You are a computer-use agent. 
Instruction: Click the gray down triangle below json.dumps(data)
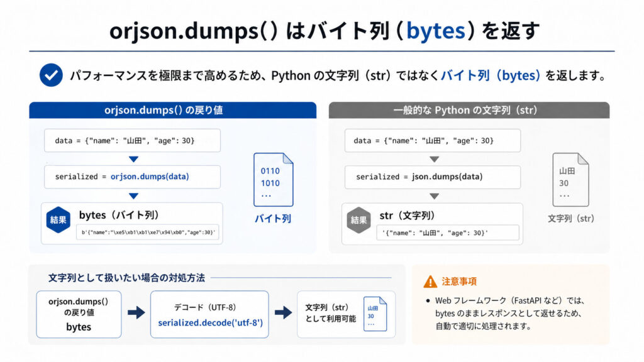click(434, 196)
